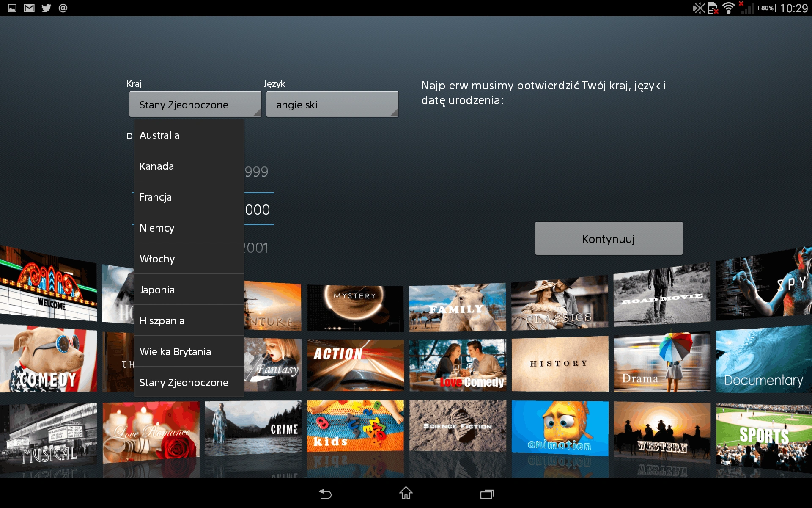Select Australia from country list
Screen dimensions: 812x508
click(189, 135)
